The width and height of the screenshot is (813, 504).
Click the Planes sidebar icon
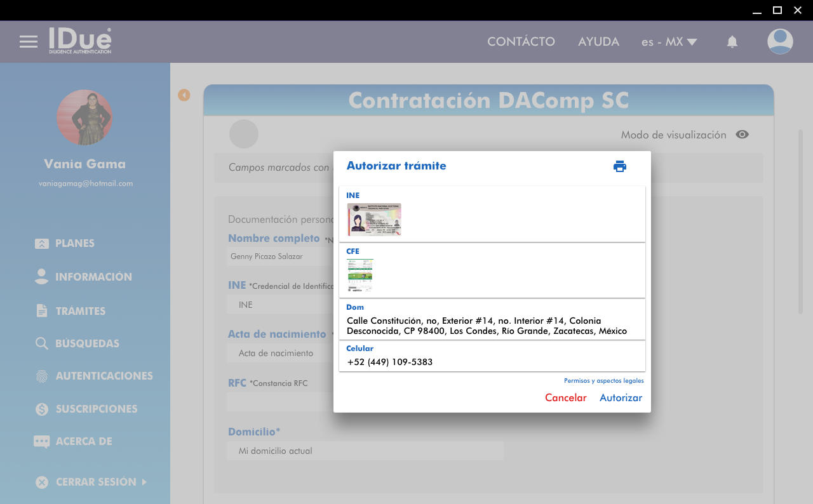pos(42,244)
